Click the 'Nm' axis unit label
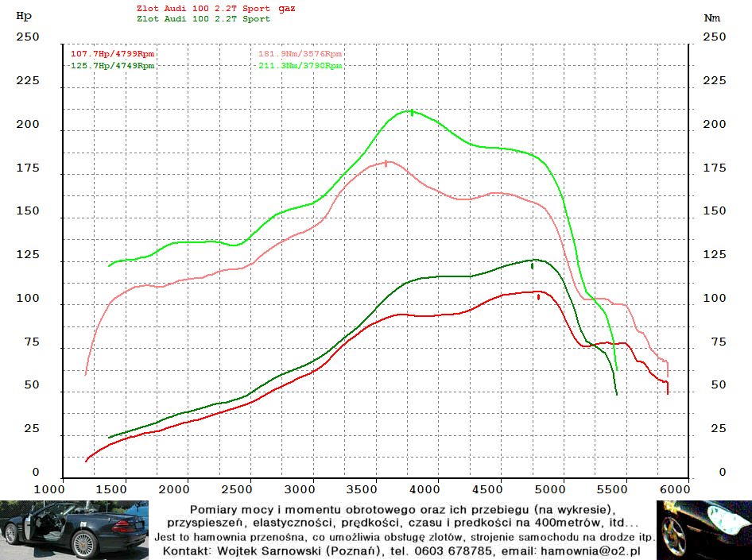 pos(711,17)
